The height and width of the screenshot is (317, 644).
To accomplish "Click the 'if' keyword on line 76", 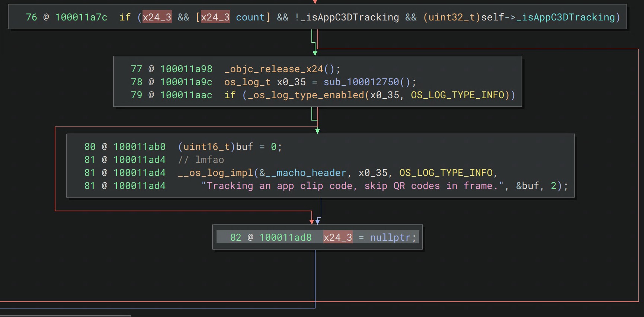I will pyautogui.click(x=125, y=17).
